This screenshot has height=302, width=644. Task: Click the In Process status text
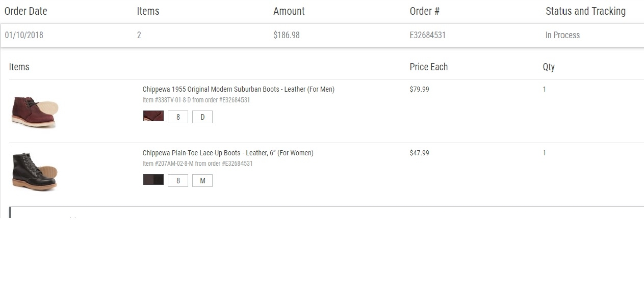click(x=562, y=35)
